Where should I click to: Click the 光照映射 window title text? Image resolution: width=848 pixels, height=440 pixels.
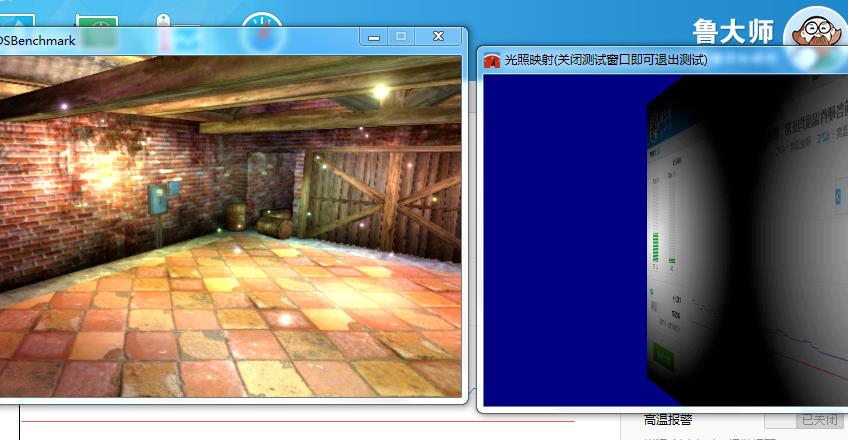coord(605,61)
